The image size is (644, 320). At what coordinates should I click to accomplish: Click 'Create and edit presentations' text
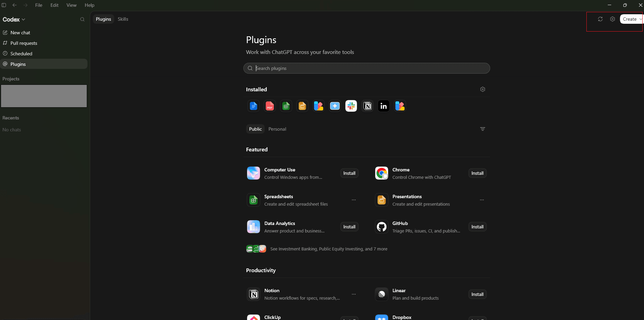click(x=421, y=204)
